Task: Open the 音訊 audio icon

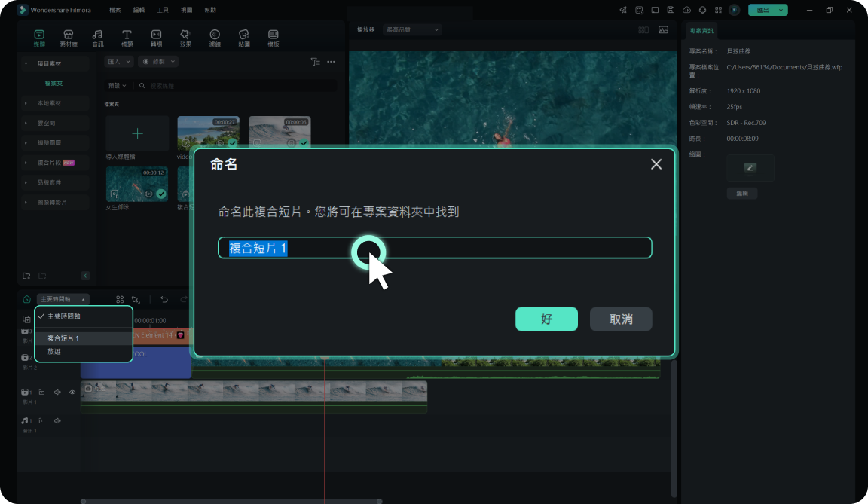Action: [97, 38]
